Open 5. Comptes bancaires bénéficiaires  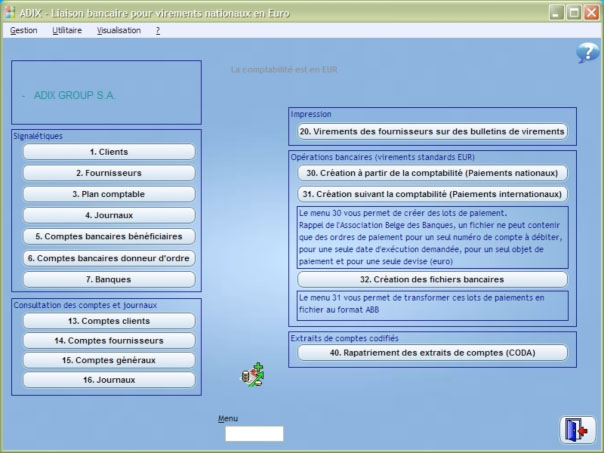click(x=109, y=237)
